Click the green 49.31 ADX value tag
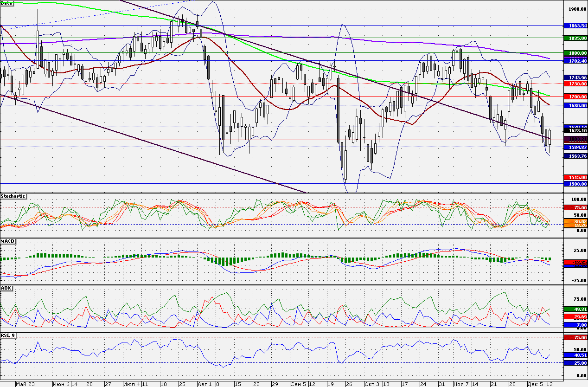This screenshot has width=588, height=387. 575,309
